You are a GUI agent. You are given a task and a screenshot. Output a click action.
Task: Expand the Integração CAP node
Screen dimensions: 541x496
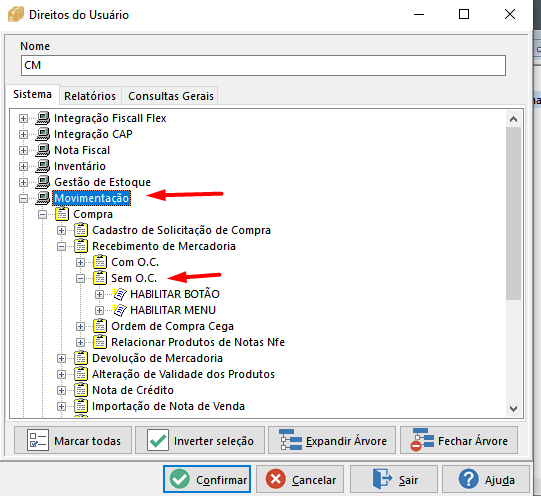tap(23, 134)
